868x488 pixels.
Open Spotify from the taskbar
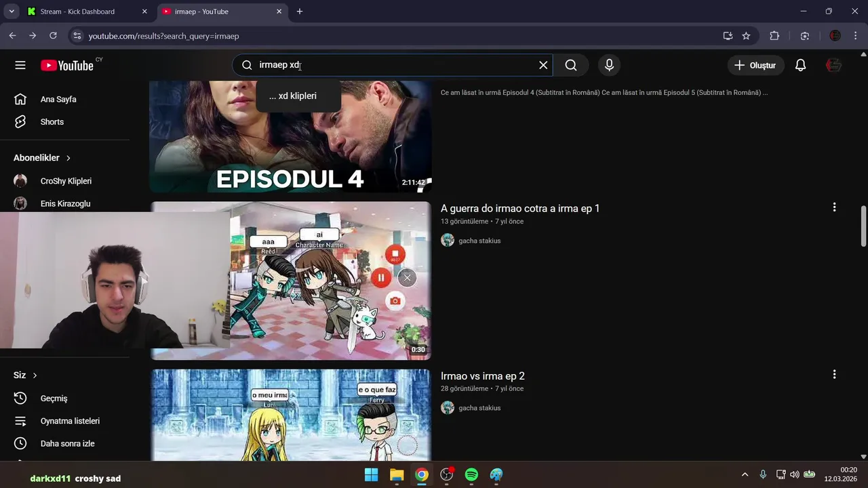471,474
